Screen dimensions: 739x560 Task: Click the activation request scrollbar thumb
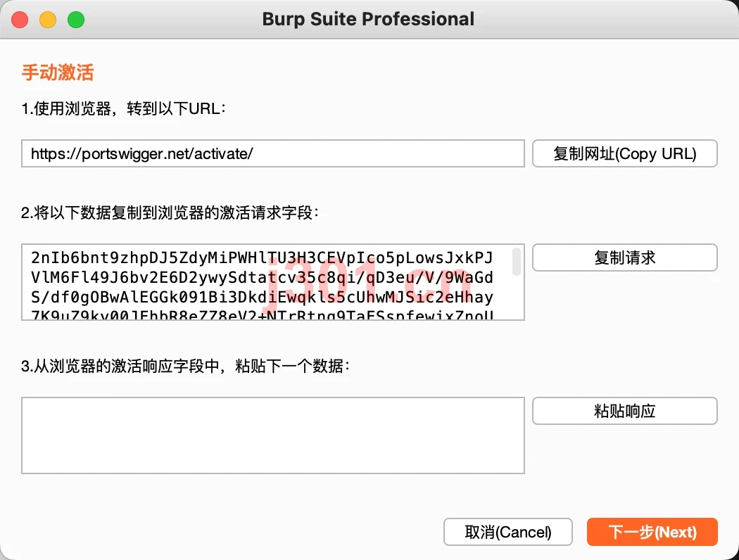coord(517,262)
